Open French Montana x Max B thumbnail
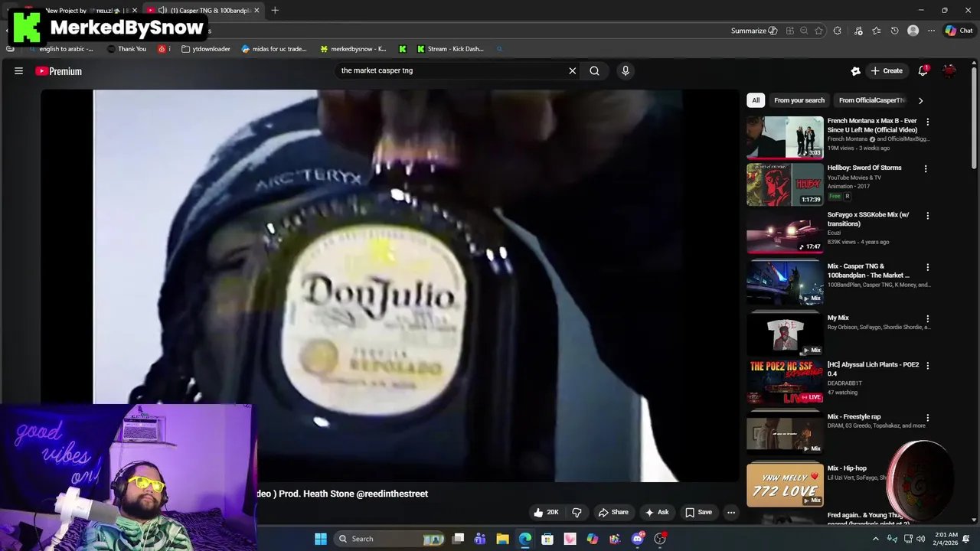This screenshot has height=551, width=980. [785, 137]
